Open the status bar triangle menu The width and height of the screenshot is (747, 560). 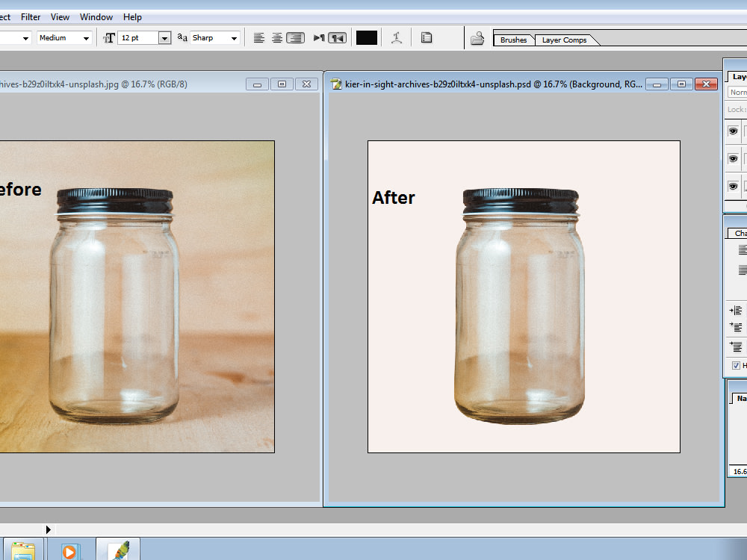pyautogui.click(x=48, y=529)
